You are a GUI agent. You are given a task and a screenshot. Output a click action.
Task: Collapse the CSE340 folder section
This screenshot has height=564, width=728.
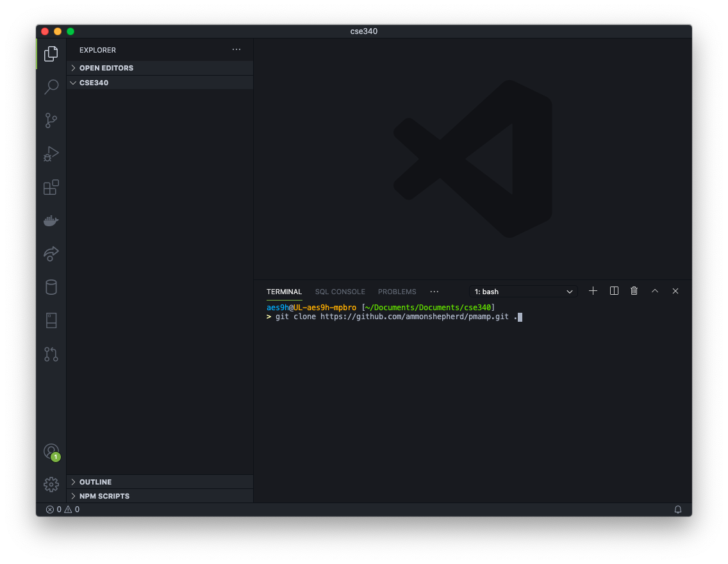point(160,83)
